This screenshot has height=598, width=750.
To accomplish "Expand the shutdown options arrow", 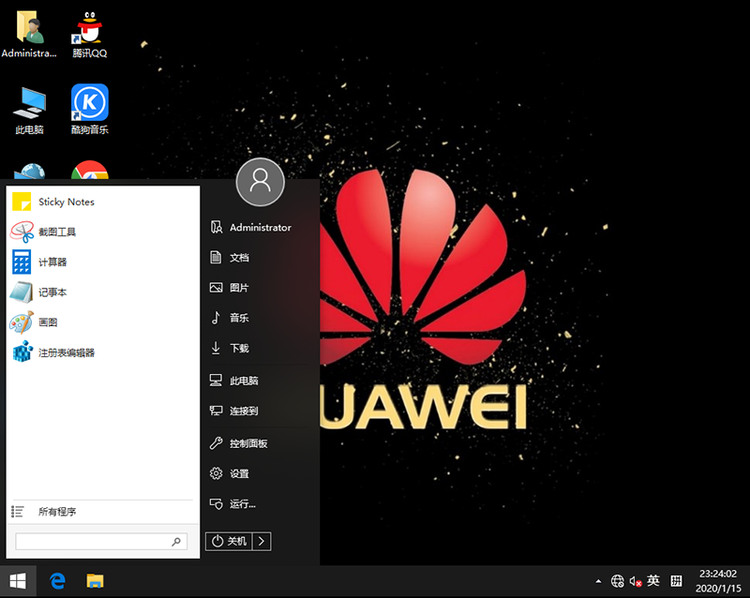I will pos(262,541).
